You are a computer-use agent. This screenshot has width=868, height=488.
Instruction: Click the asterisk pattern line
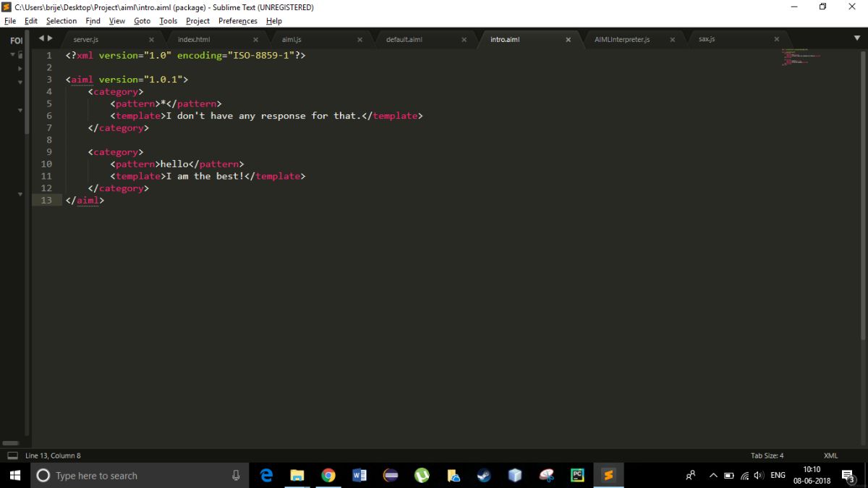point(166,104)
